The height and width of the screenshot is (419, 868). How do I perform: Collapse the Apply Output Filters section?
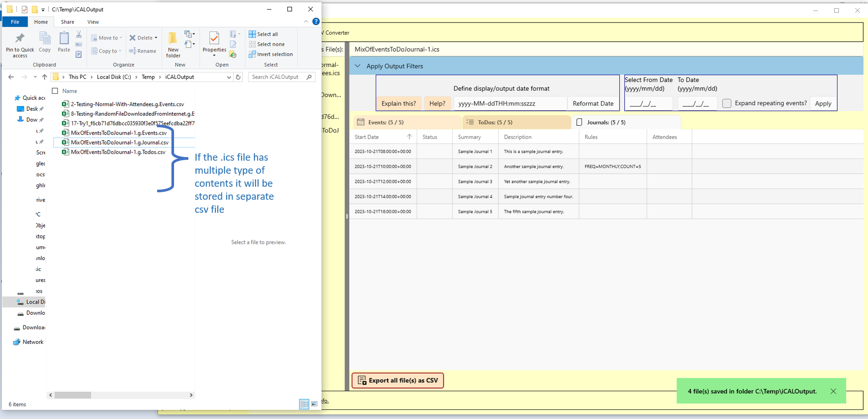[358, 66]
